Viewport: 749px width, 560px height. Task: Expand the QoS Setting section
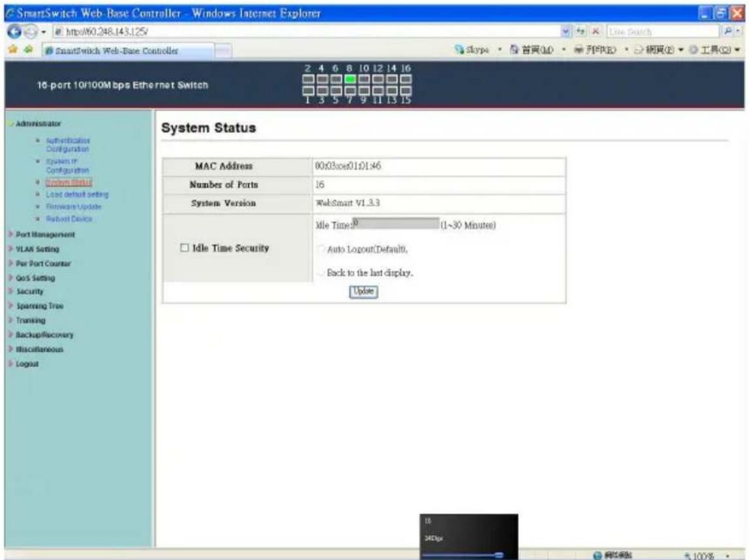35,278
